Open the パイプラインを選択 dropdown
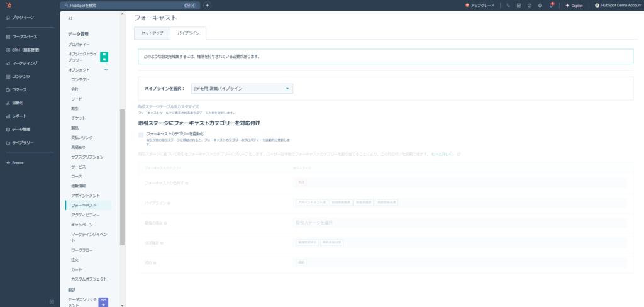Viewport: 644px width, 307px height. click(242, 88)
